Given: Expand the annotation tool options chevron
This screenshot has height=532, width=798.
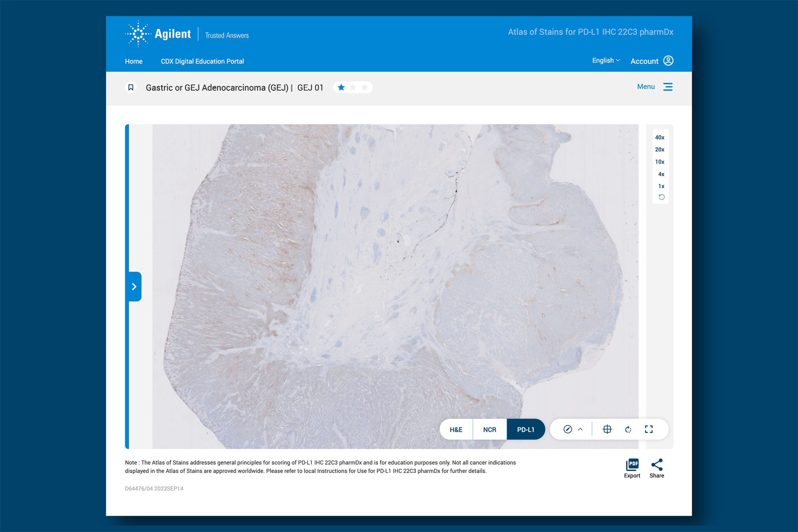Looking at the screenshot, I should [x=580, y=429].
